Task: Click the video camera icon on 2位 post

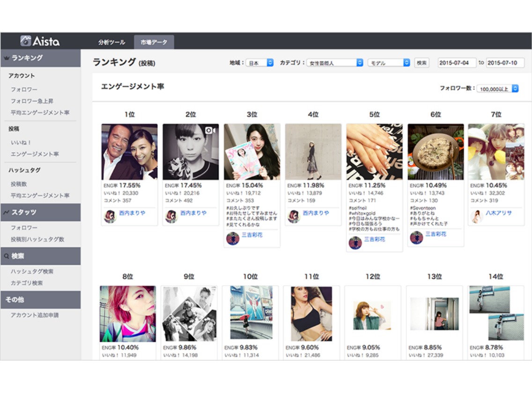Action: (x=210, y=130)
